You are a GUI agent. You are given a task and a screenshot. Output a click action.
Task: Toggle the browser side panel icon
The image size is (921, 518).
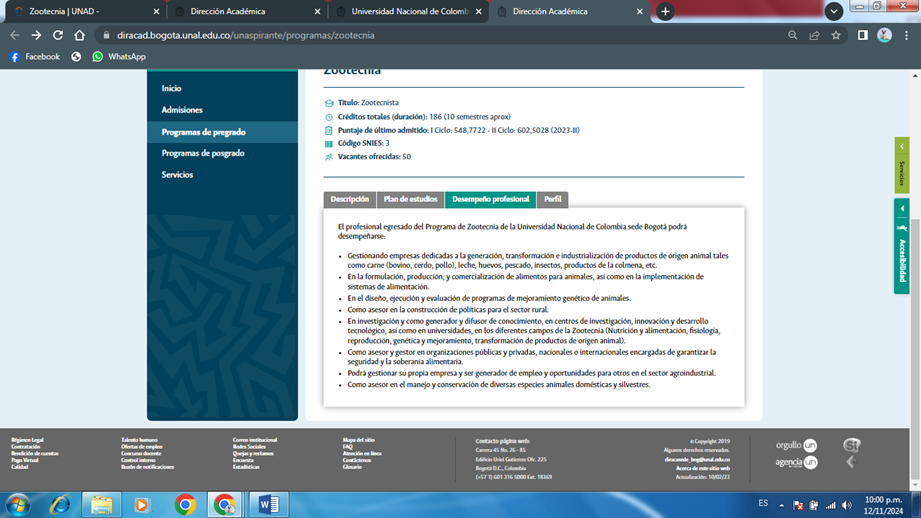click(x=862, y=35)
